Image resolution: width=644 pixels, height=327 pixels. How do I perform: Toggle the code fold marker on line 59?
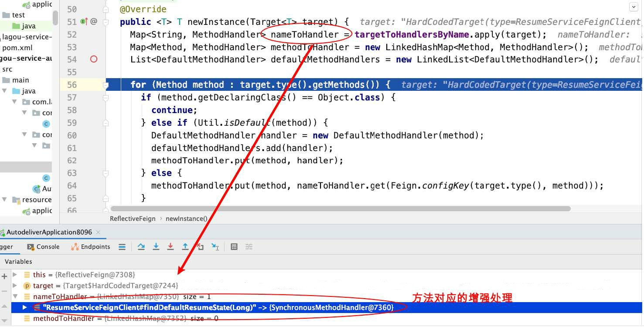pyautogui.click(x=106, y=123)
